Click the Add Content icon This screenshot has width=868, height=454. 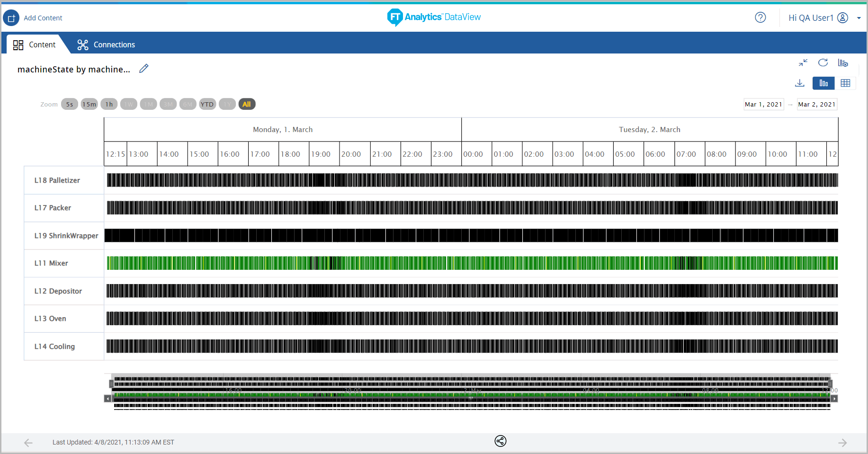coord(11,18)
